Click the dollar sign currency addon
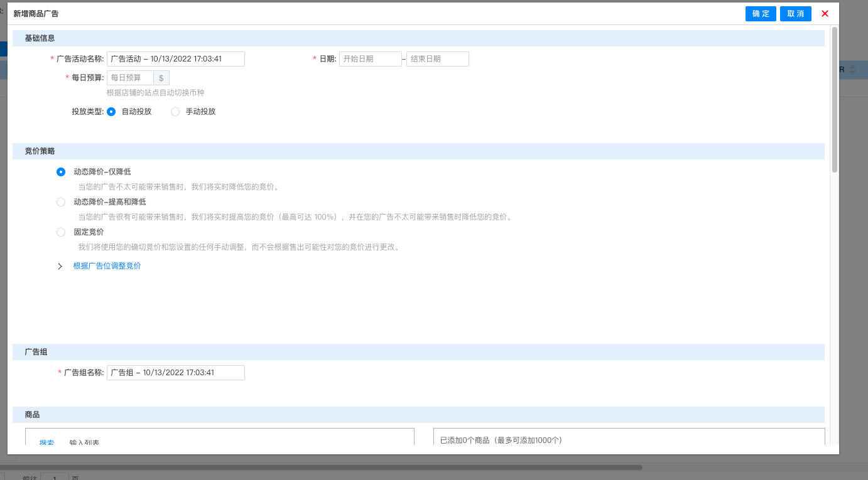 tap(161, 78)
